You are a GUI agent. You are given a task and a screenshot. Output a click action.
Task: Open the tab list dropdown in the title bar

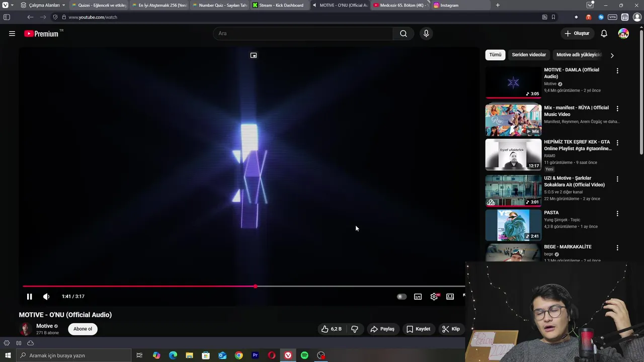[590, 6]
